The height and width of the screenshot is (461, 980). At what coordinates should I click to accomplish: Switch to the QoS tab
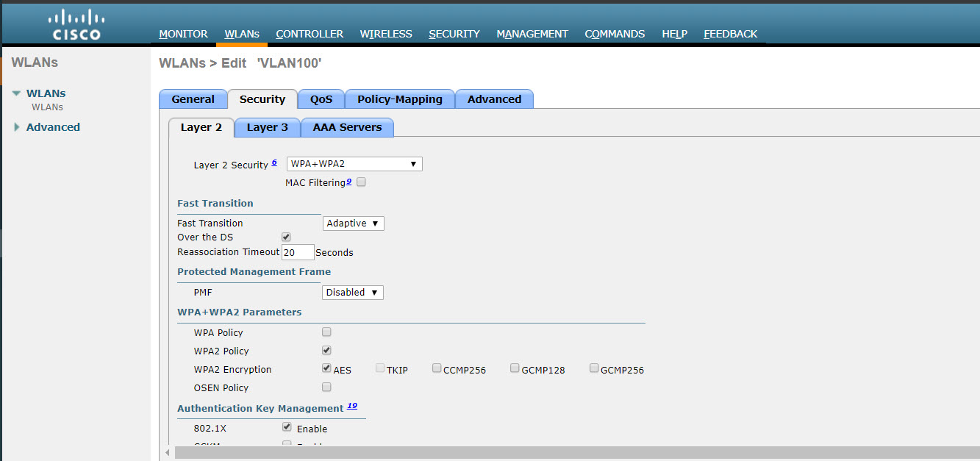coord(321,99)
